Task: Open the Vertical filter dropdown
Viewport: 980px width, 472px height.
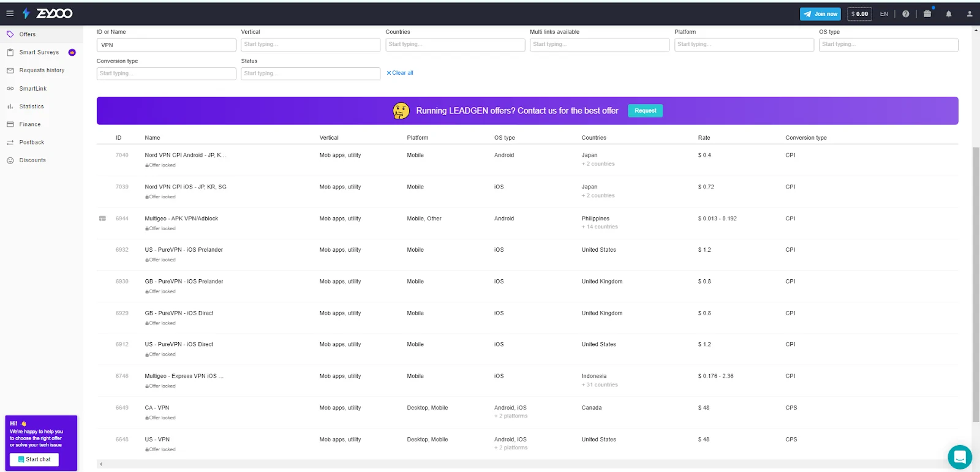Action: click(x=311, y=45)
